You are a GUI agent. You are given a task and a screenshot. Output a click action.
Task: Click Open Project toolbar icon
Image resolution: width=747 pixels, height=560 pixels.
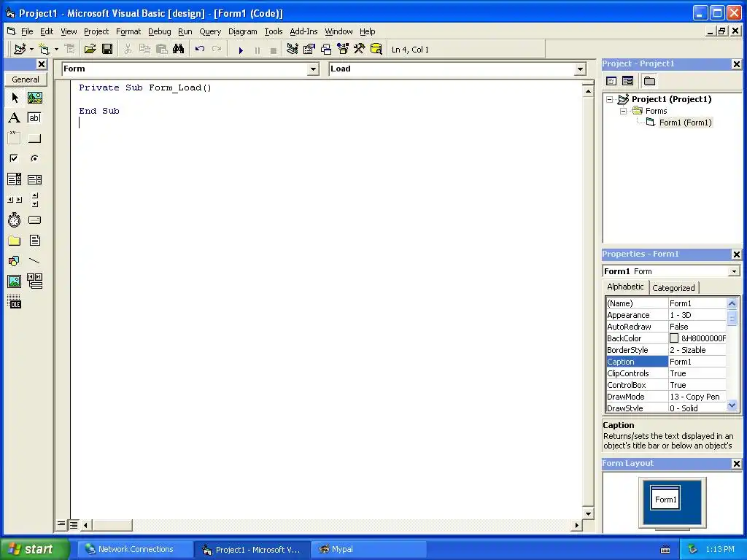[90, 49]
